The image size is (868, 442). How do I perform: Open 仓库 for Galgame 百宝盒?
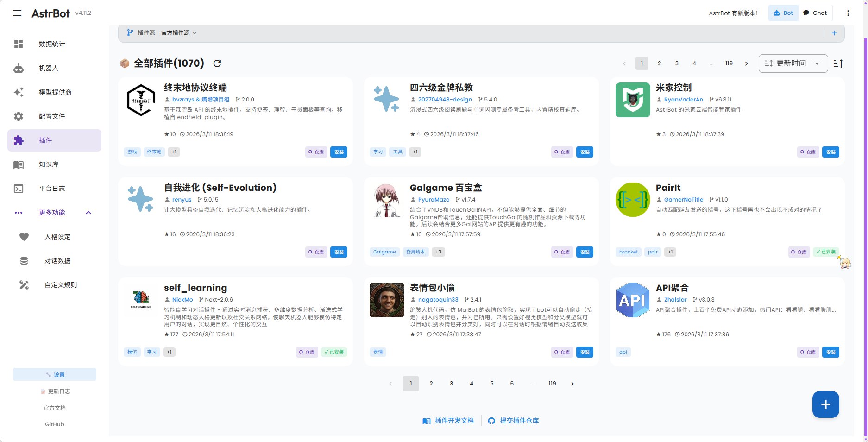point(562,252)
